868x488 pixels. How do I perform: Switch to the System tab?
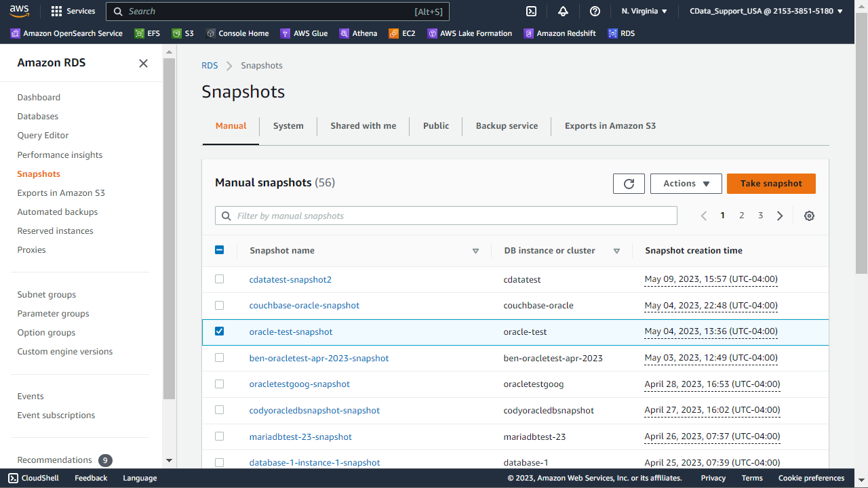point(288,126)
